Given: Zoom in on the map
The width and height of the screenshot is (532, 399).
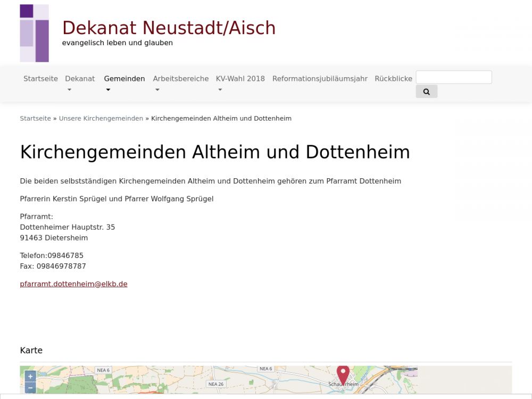Looking at the screenshot, I should (30, 376).
